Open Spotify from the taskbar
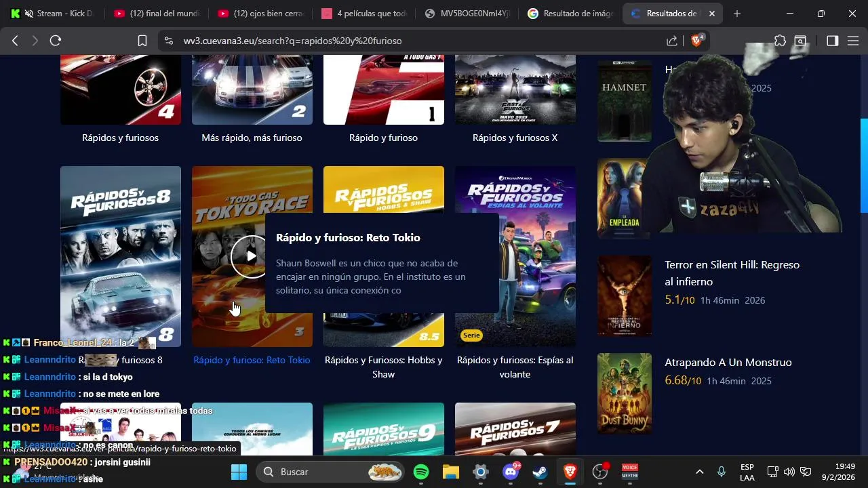The height and width of the screenshot is (488, 868). (x=421, y=472)
